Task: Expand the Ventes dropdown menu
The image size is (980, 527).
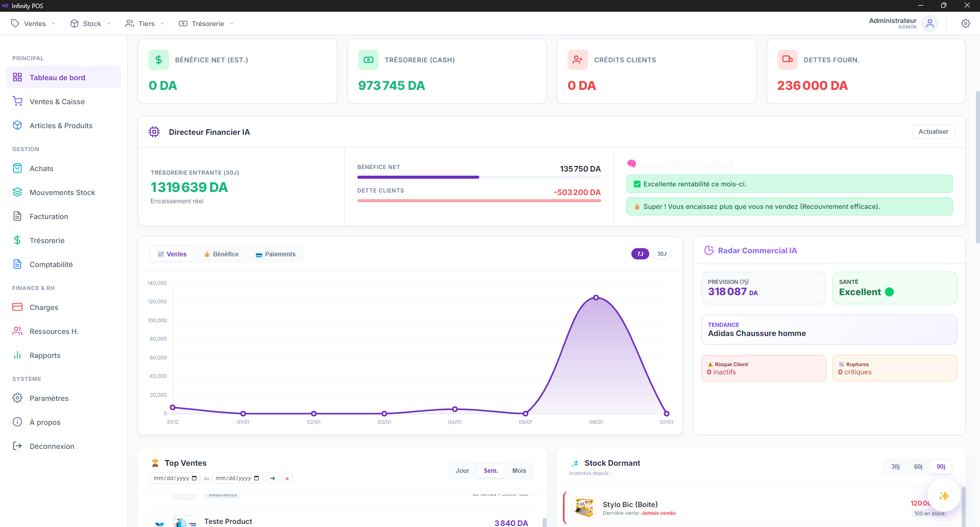Action: coord(34,23)
